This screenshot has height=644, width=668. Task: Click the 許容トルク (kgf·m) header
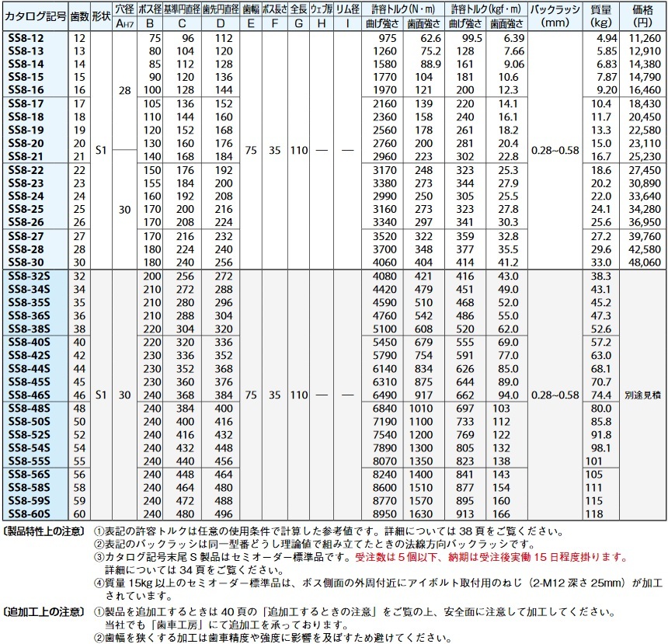pyautogui.click(x=485, y=9)
